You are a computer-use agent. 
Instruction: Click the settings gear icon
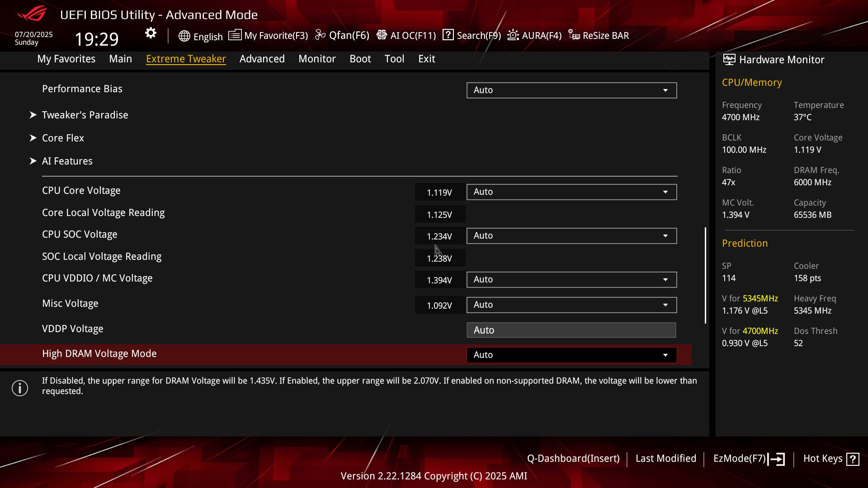151,33
